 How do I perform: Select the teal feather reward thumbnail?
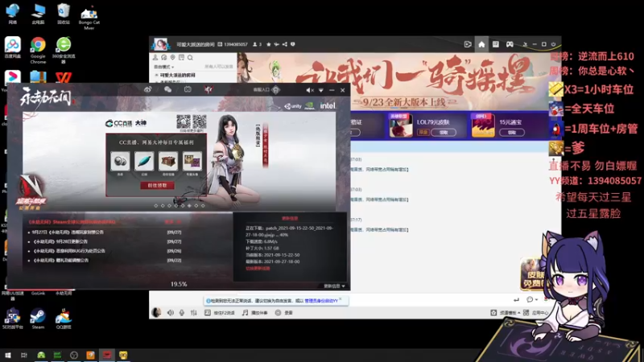coord(144,162)
